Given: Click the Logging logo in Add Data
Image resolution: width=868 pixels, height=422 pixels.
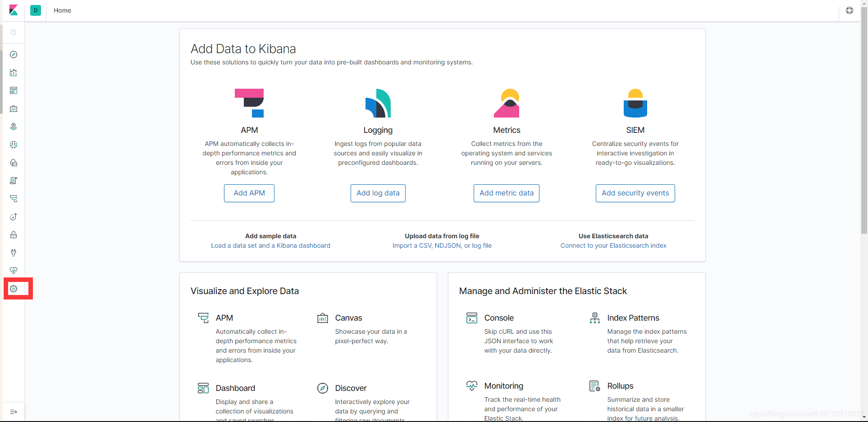Looking at the screenshot, I should pyautogui.click(x=378, y=103).
